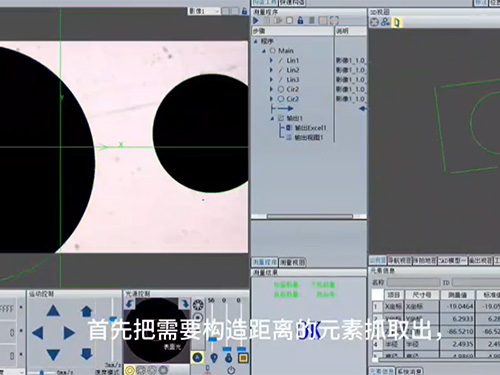Pause the measurement program
This screenshot has width=500, height=375.
pos(267,21)
